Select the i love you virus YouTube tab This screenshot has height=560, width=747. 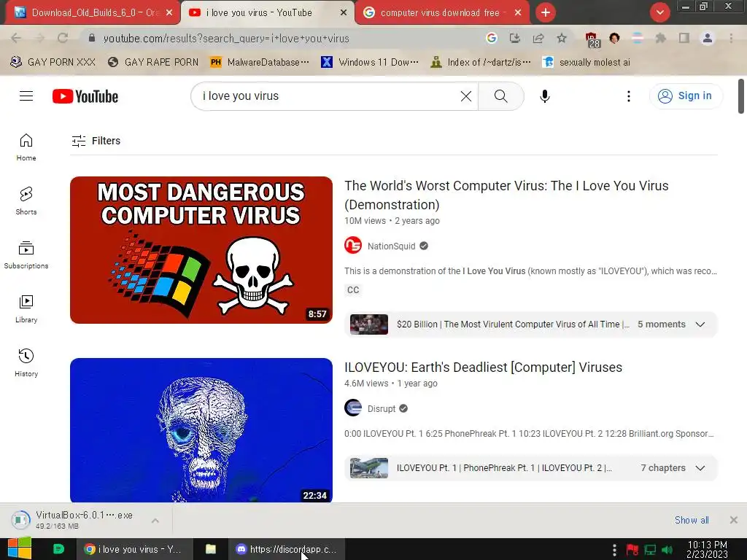pos(260,13)
